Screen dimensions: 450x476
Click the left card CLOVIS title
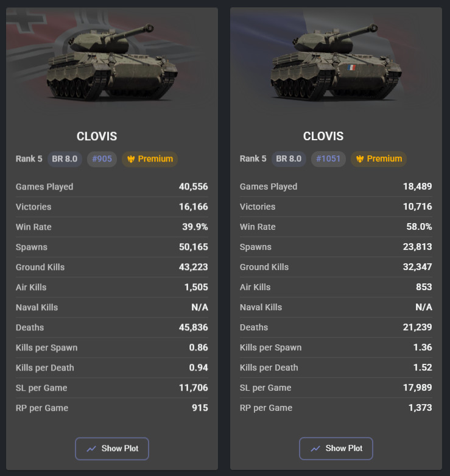click(97, 137)
